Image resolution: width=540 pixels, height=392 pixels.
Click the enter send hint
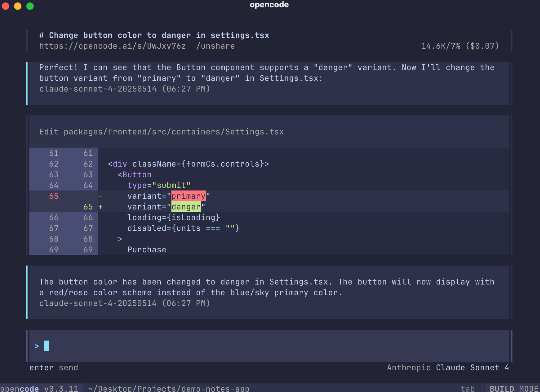pyautogui.click(x=54, y=367)
